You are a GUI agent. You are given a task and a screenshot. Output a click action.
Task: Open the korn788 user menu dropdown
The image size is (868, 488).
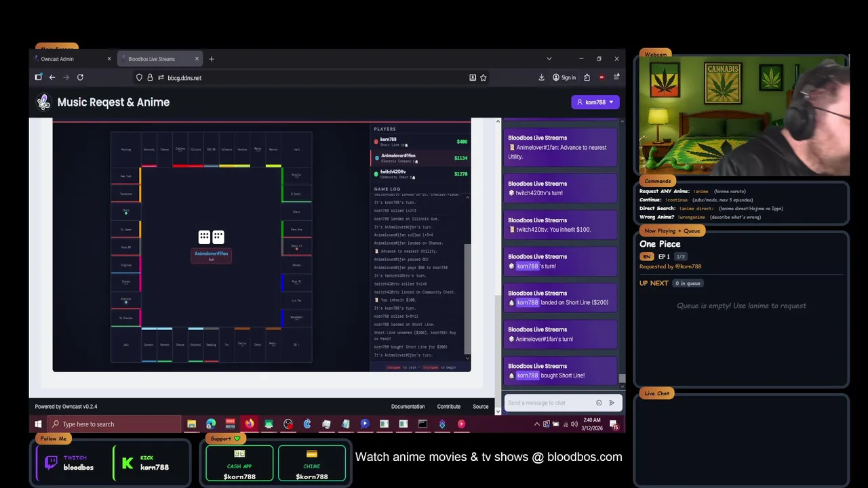595,102
